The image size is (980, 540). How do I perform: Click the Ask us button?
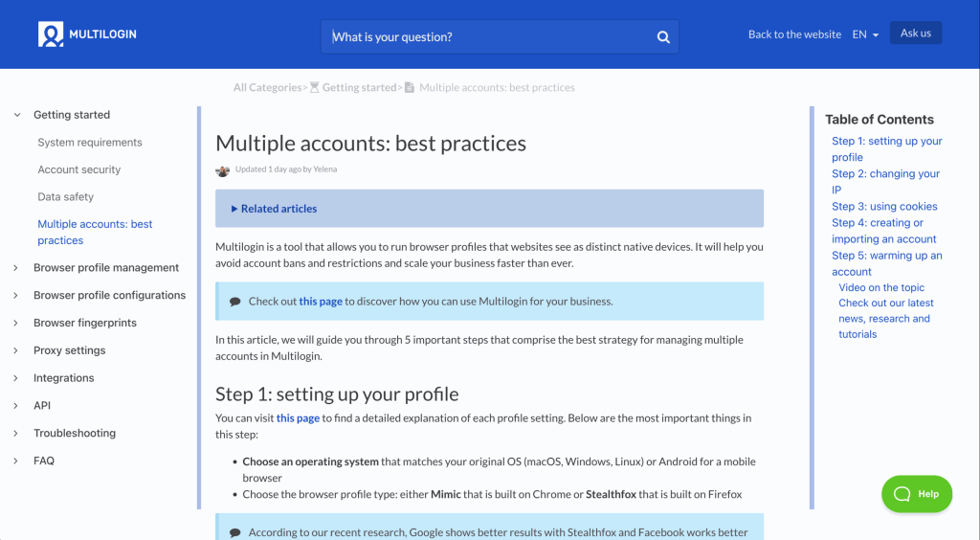tap(916, 34)
